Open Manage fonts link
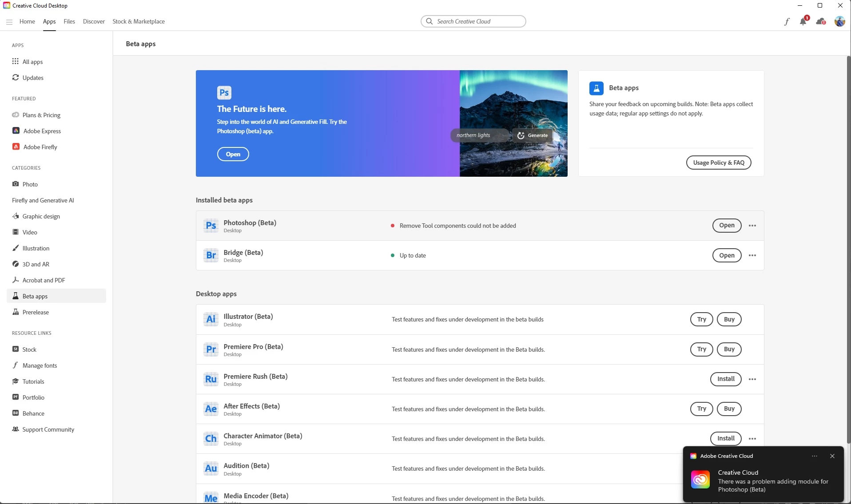This screenshot has height=504, width=851. point(56,365)
